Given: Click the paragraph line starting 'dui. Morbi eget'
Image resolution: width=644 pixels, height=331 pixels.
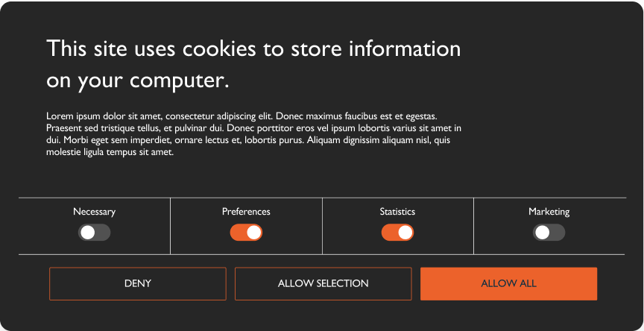Looking at the screenshot, I should click(x=248, y=140).
